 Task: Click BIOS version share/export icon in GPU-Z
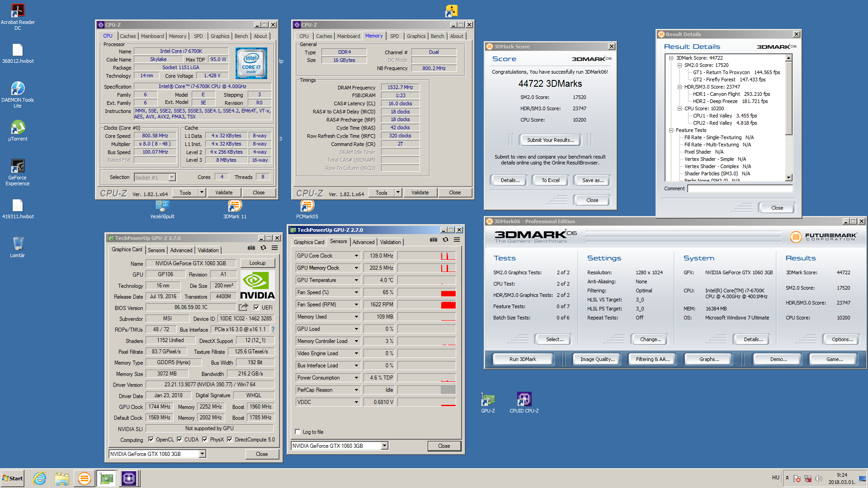(x=243, y=307)
